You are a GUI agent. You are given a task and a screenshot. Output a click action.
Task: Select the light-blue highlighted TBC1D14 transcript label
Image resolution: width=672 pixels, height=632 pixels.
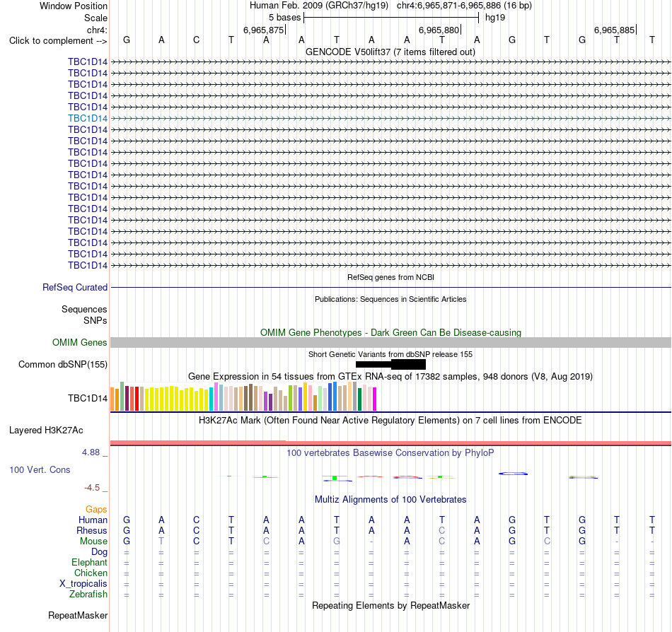pyautogui.click(x=88, y=118)
